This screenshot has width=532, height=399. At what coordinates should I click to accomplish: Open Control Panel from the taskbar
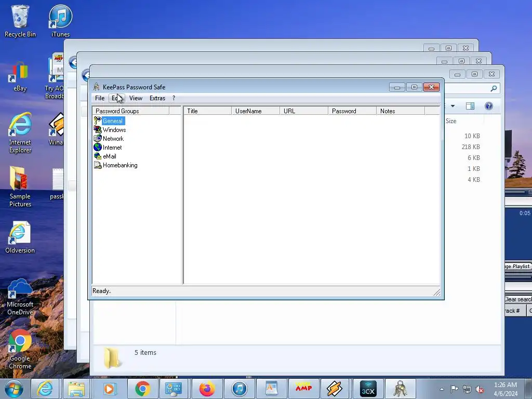174,389
